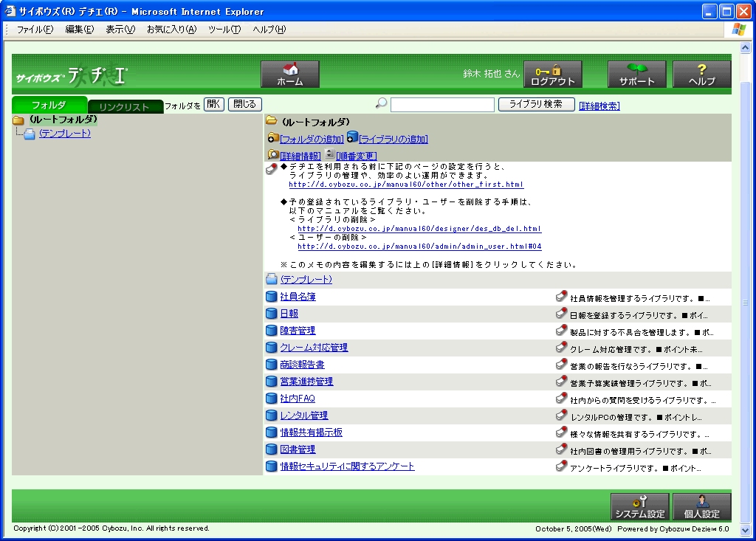Click the ライブラリの追加 database icon
The height and width of the screenshot is (541, 756).
(352, 137)
